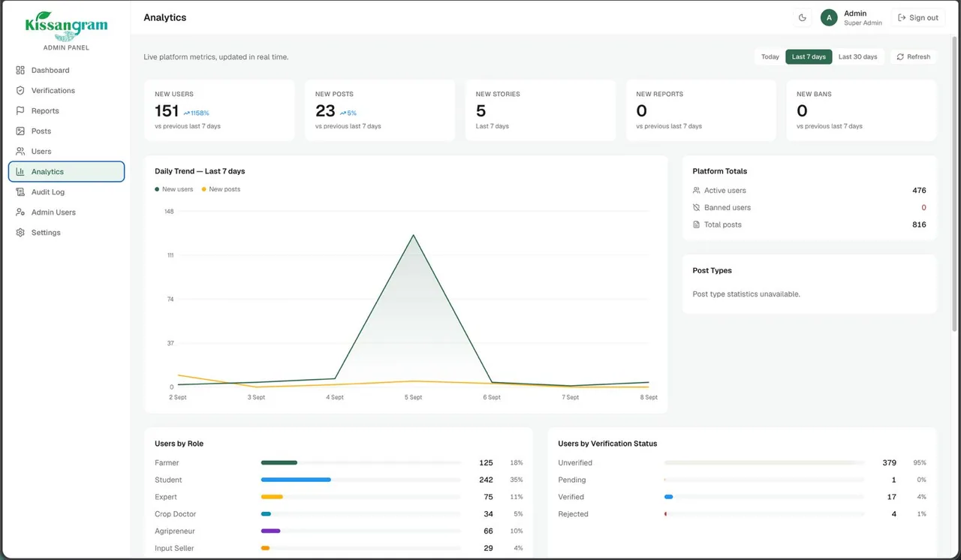Click the Reports flag icon
This screenshot has width=961, height=560.
[x=20, y=111]
